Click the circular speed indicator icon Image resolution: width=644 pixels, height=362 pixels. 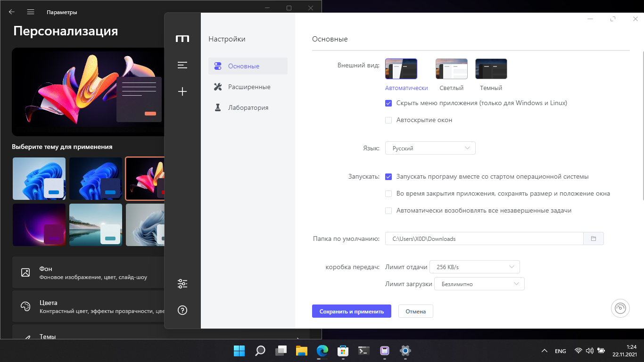pos(620,308)
